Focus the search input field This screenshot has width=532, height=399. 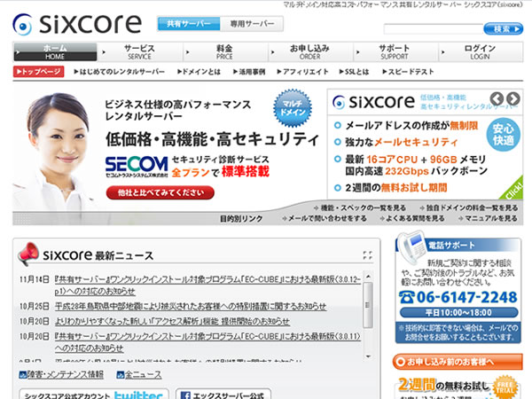coord(434,29)
